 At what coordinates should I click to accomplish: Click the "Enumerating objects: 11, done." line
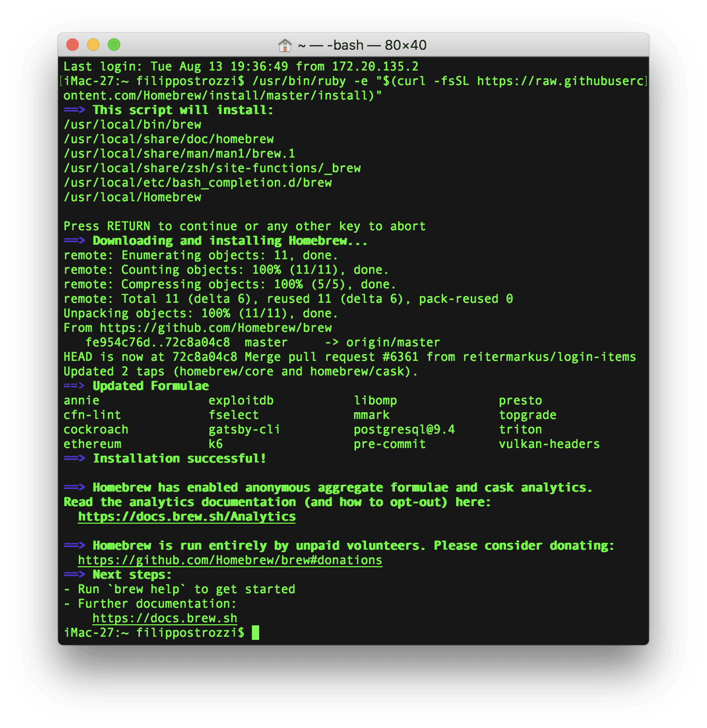(201, 256)
